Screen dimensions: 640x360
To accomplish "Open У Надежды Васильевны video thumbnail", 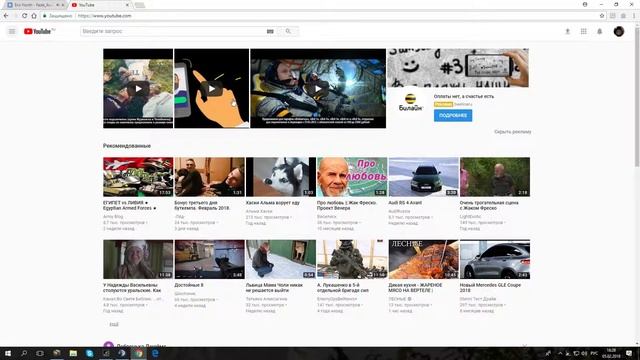I will [138, 259].
